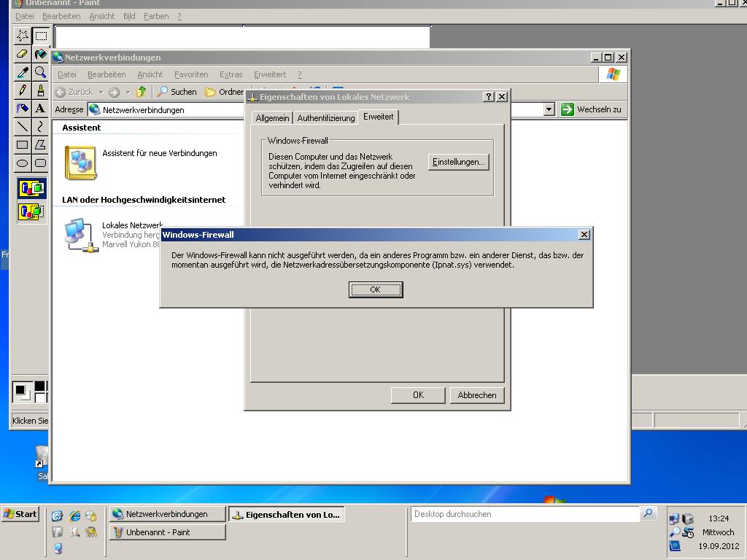Switch to Netzwerkverbindungen taskbar button
This screenshot has height=560, width=747.
[168, 514]
